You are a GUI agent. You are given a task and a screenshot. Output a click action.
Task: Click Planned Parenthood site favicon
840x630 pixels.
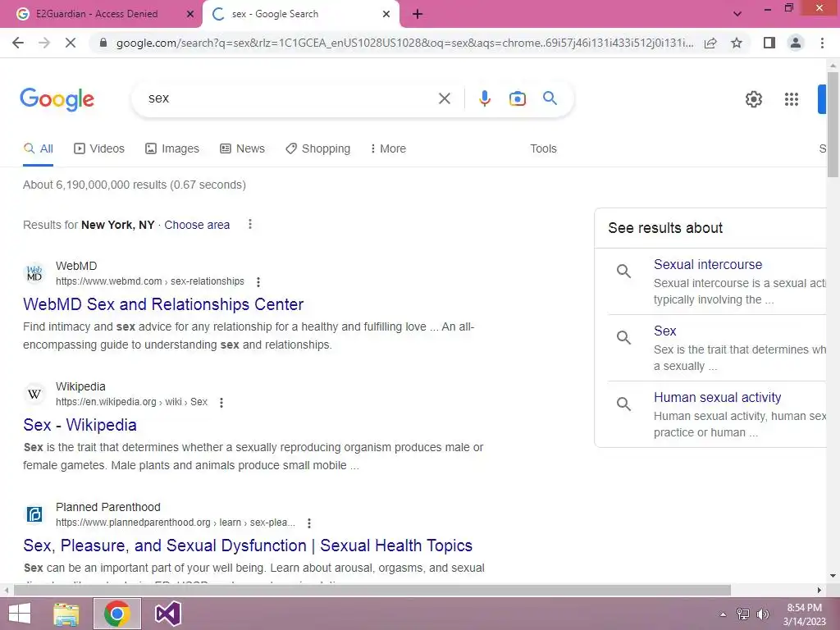click(34, 514)
